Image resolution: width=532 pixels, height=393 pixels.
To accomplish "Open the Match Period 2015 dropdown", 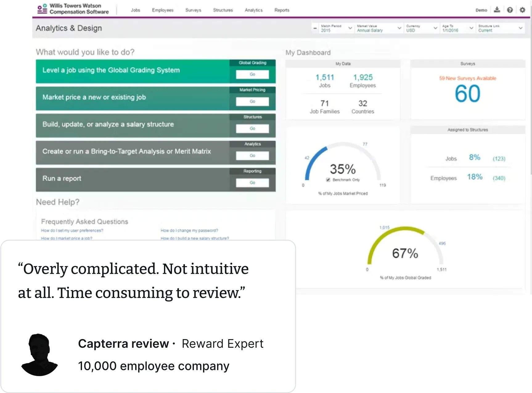I will 336,28.
